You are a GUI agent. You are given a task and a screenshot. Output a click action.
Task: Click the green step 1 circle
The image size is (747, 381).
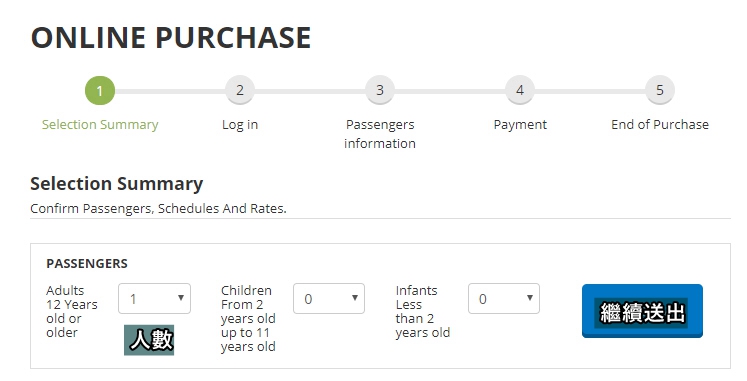(100, 90)
